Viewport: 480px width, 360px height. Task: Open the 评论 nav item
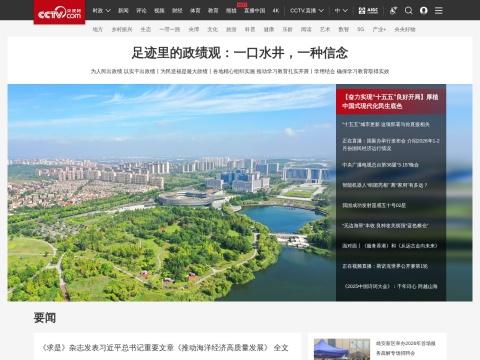click(x=141, y=11)
